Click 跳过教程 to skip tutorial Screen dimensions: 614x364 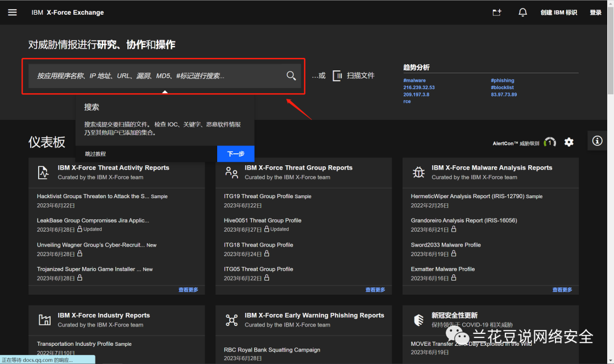[96, 154]
